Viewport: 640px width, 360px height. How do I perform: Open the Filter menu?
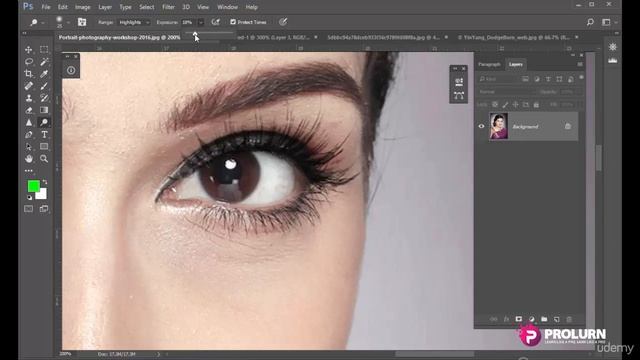point(168,7)
